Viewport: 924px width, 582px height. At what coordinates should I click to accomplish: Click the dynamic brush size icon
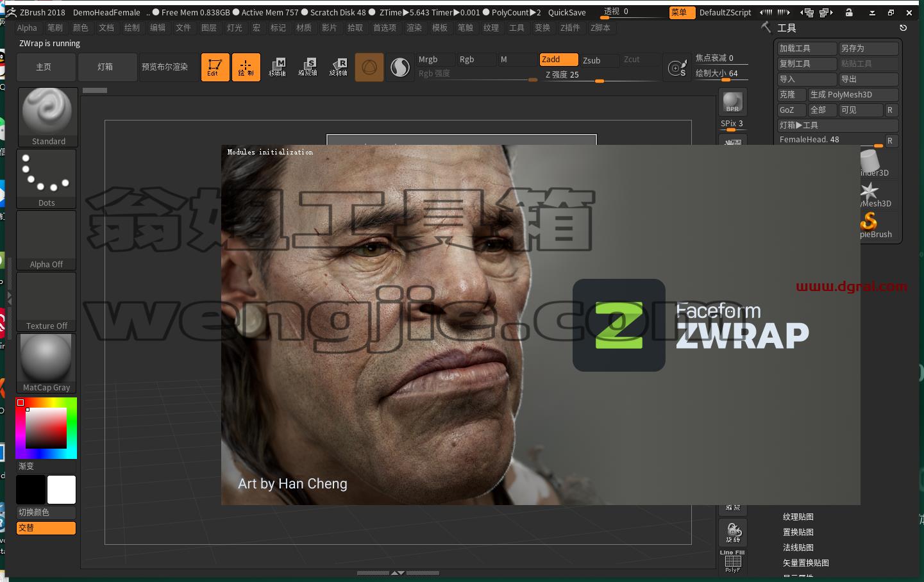677,67
